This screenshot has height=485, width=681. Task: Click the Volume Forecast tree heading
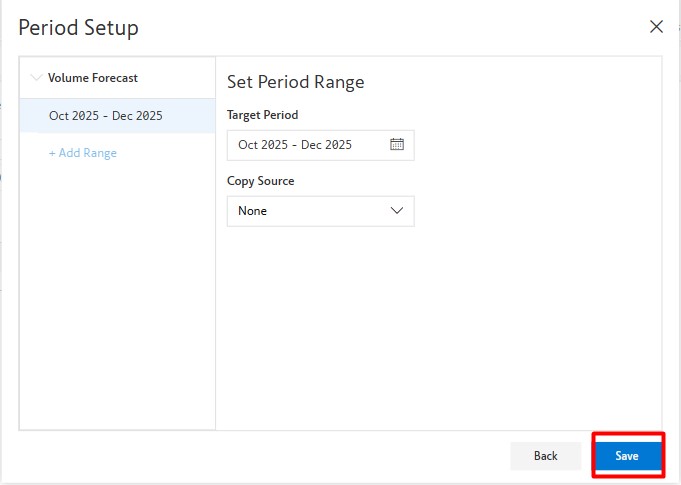93,78
